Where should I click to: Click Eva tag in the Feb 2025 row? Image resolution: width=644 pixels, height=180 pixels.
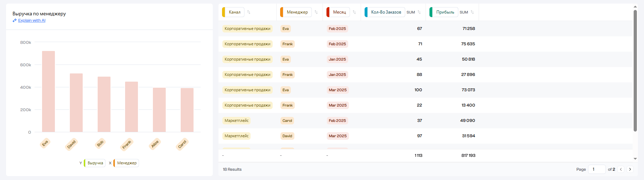[x=285, y=29]
